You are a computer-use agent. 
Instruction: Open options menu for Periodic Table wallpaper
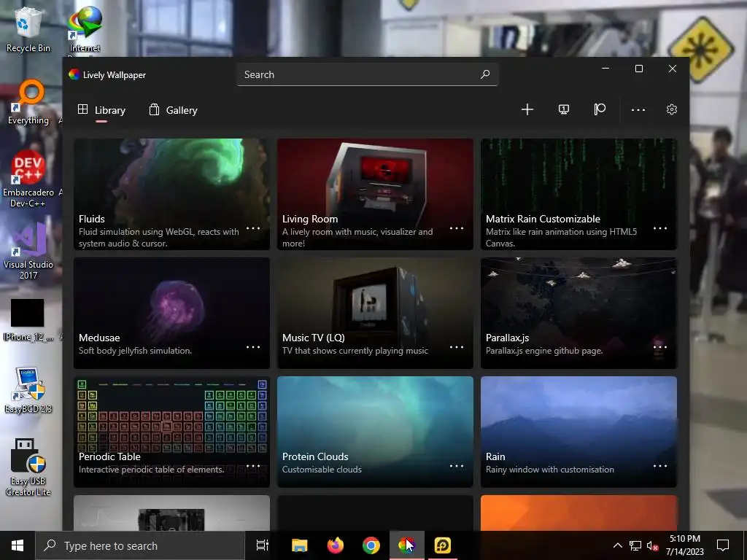point(253,466)
